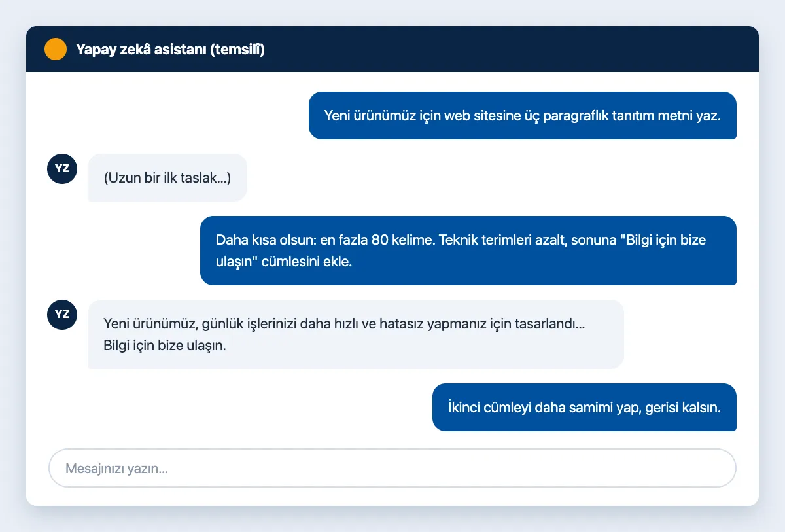Viewport: 785px width, 532px height.
Task: Click the "Yeni ürünümüz, günlük işlerinizi" assistant reply
Action: 356,334
